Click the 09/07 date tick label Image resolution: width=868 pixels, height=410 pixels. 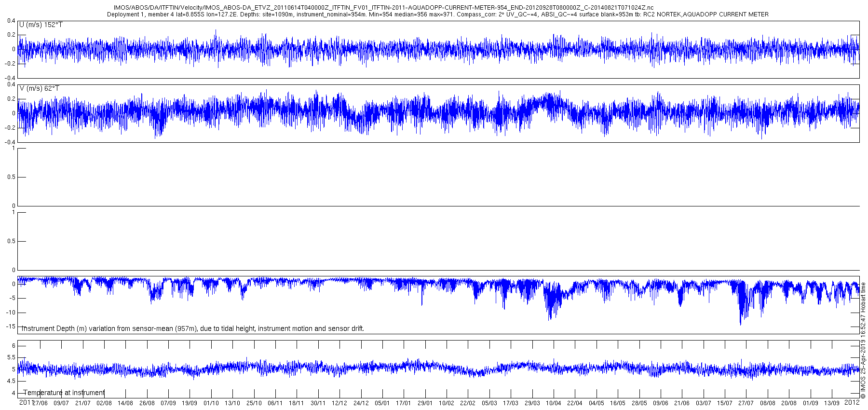pyautogui.click(x=61, y=403)
